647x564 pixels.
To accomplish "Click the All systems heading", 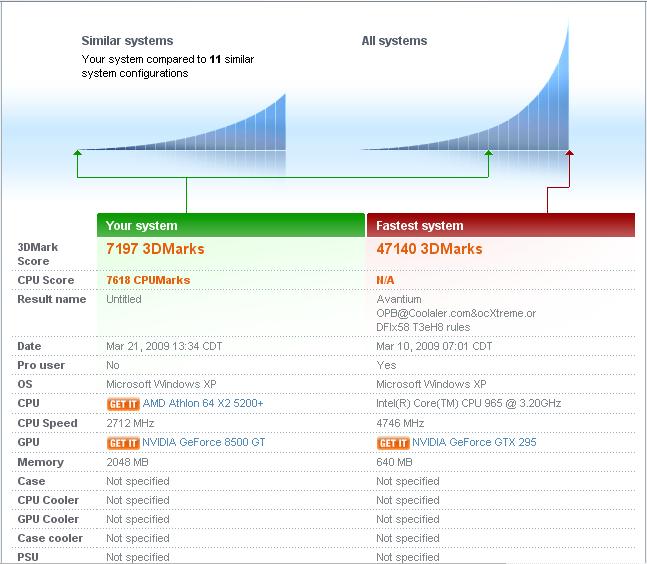I will (x=394, y=41).
